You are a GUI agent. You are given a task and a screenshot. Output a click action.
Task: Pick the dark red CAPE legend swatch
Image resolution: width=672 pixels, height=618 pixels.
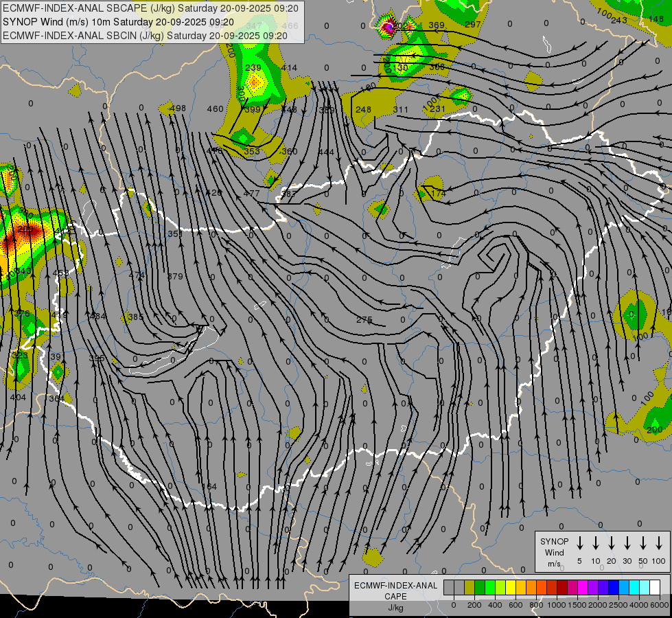pos(562,588)
